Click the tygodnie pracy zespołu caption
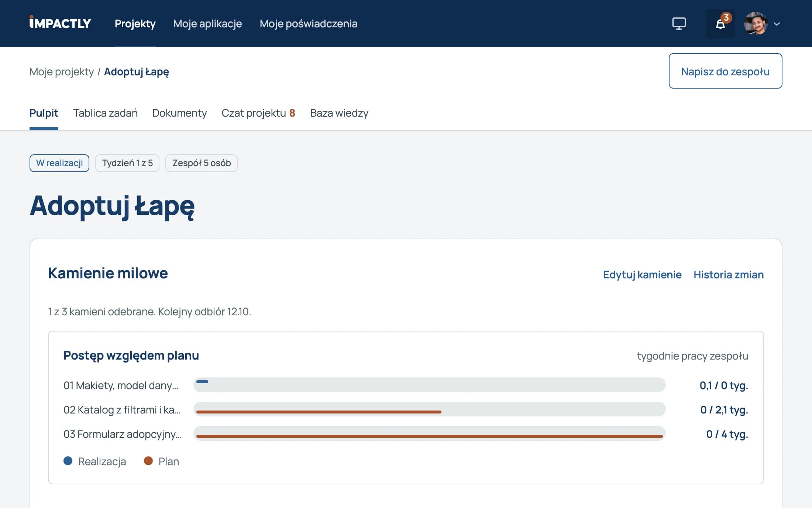812x508 pixels. pos(692,356)
